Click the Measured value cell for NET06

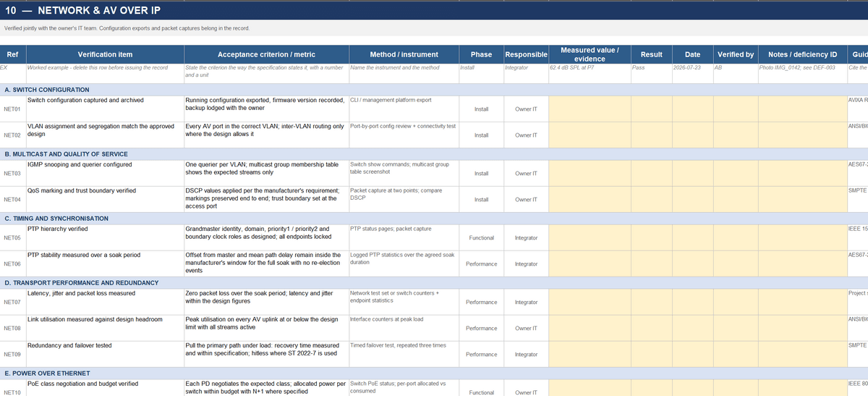[590, 264]
